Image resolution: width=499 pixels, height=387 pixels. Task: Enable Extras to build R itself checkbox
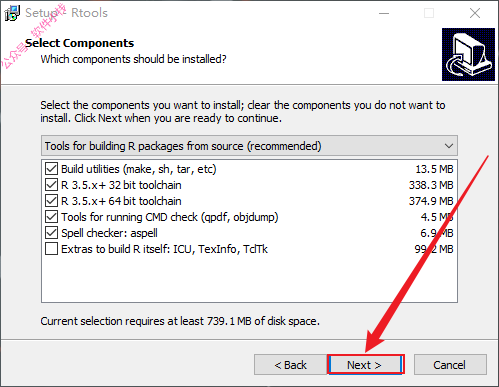pyautogui.click(x=51, y=249)
